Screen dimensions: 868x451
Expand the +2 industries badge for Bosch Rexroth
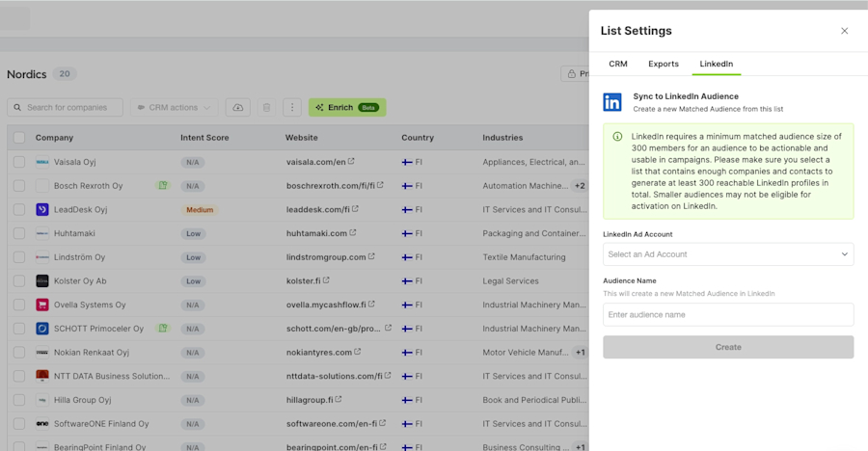(x=580, y=185)
